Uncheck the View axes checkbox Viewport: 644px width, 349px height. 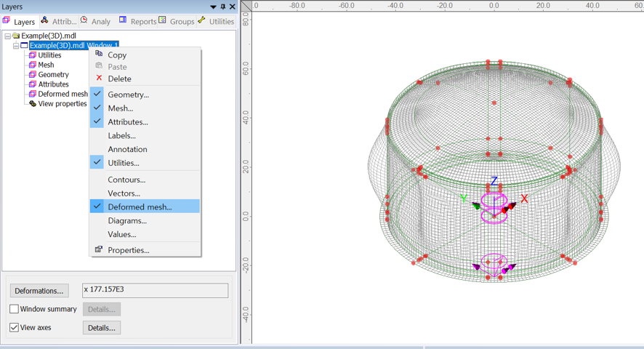[x=14, y=328]
